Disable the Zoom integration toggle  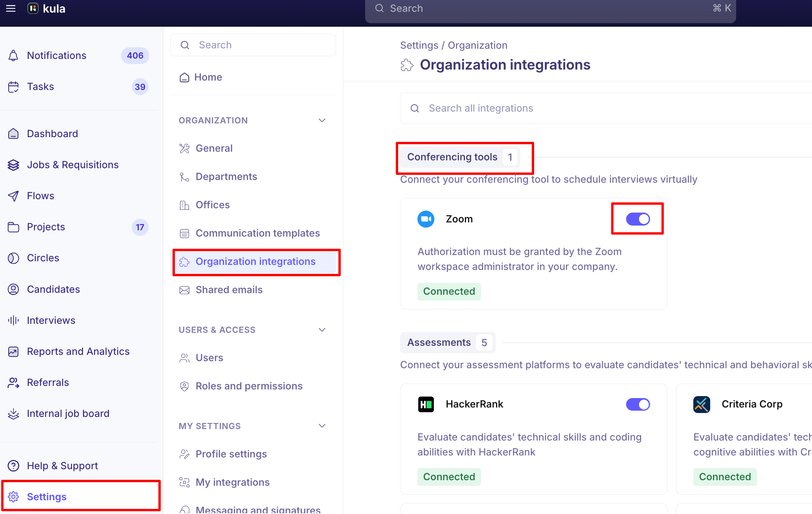pyautogui.click(x=638, y=219)
